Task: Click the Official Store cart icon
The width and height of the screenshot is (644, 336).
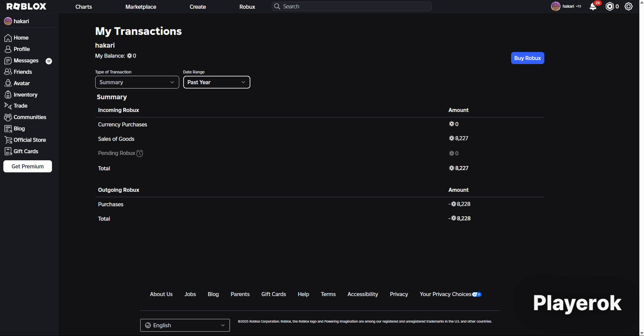Action: click(8, 140)
